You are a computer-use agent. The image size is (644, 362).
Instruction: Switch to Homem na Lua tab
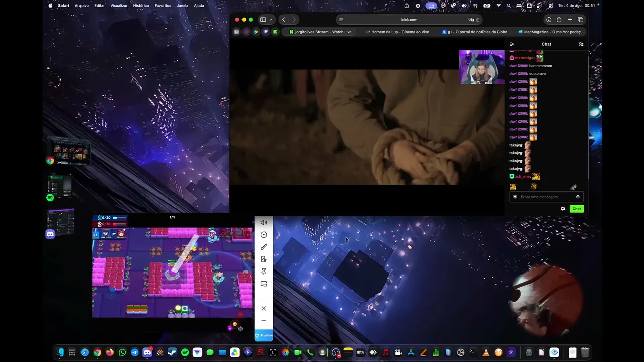click(x=397, y=32)
